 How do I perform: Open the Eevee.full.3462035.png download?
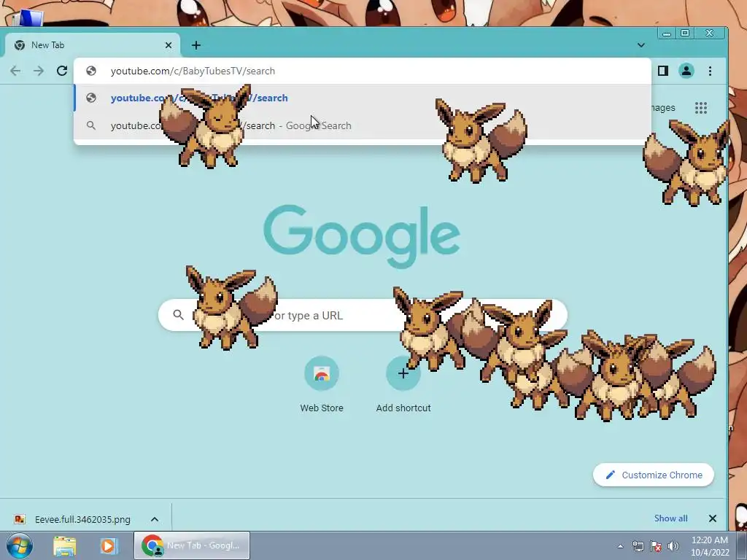(x=82, y=519)
